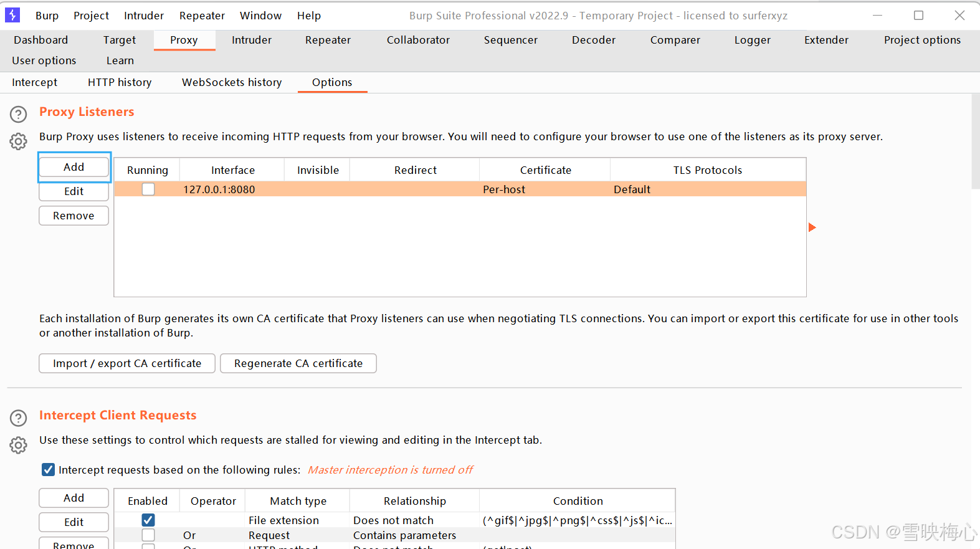The height and width of the screenshot is (549, 980).
Task: Open the Extender tab
Action: point(826,40)
